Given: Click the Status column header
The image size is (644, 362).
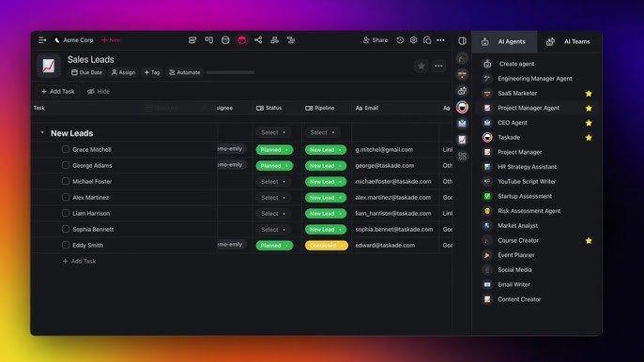Looking at the screenshot, I should tap(269, 109).
